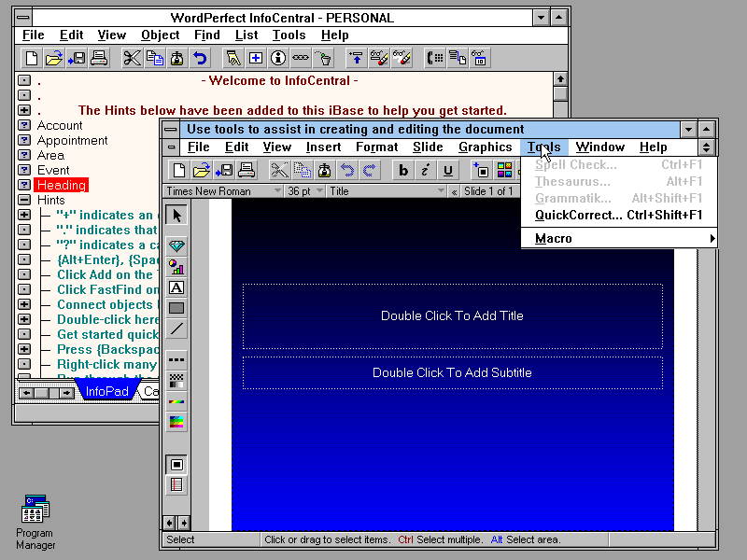Select the InfoPad tab

pos(106,391)
